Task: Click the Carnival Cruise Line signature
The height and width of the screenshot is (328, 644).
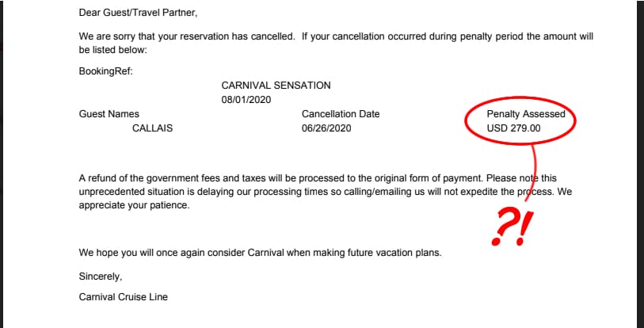Action: [124, 297]
